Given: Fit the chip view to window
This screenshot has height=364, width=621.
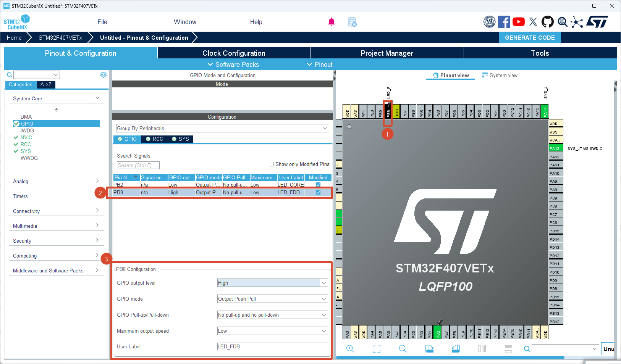Looking at the screenshot, I should point(377,349).
